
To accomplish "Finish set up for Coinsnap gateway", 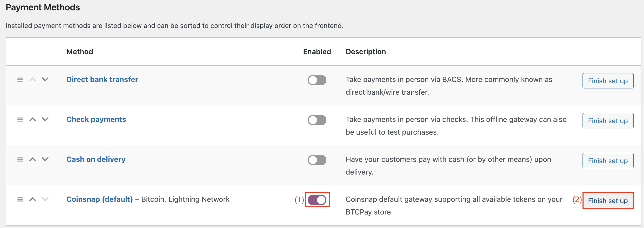I will pos(608,201).
